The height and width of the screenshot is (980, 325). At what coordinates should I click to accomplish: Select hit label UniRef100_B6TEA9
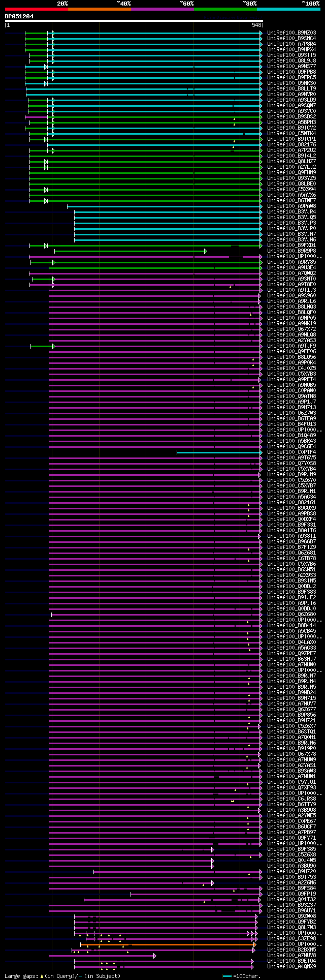[291, 418]
